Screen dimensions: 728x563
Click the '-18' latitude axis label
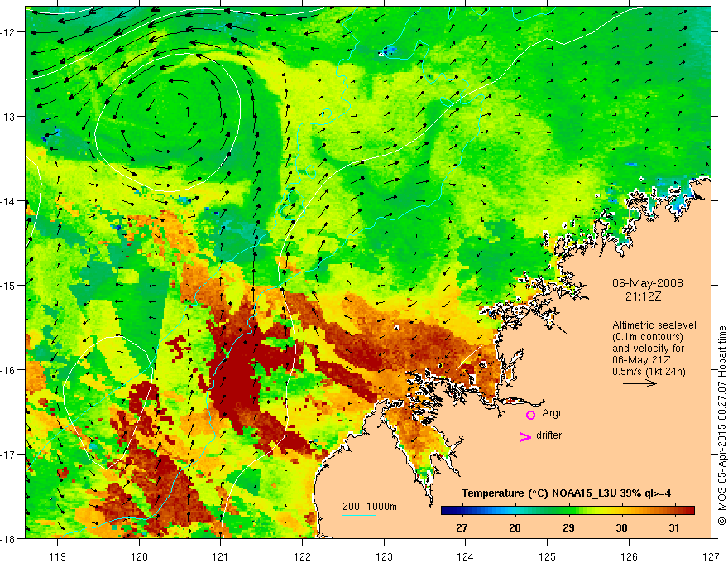coord(9,538)
